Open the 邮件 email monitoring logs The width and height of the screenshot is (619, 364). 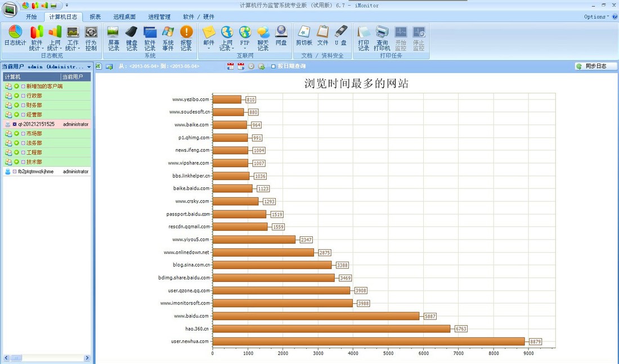pyautogui.click(x=208, y=37)
